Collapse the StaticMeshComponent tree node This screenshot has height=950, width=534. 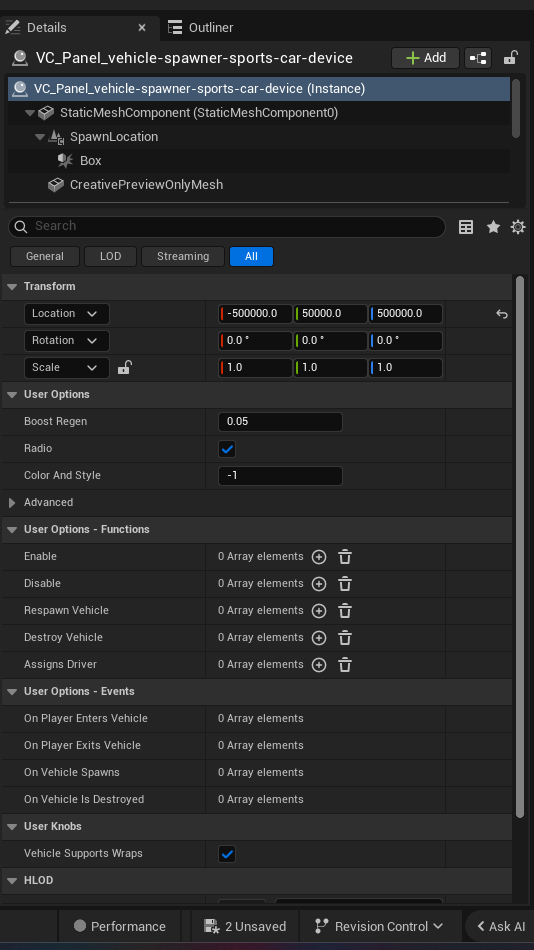(30, 113)
